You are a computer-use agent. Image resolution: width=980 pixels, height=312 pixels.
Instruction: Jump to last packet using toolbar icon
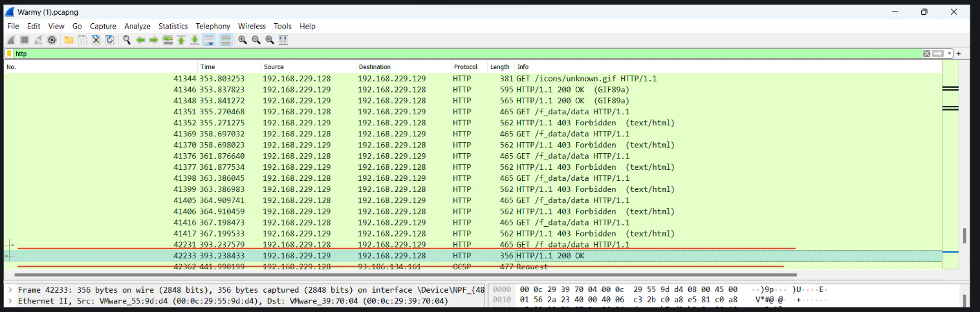pos(195,40)
